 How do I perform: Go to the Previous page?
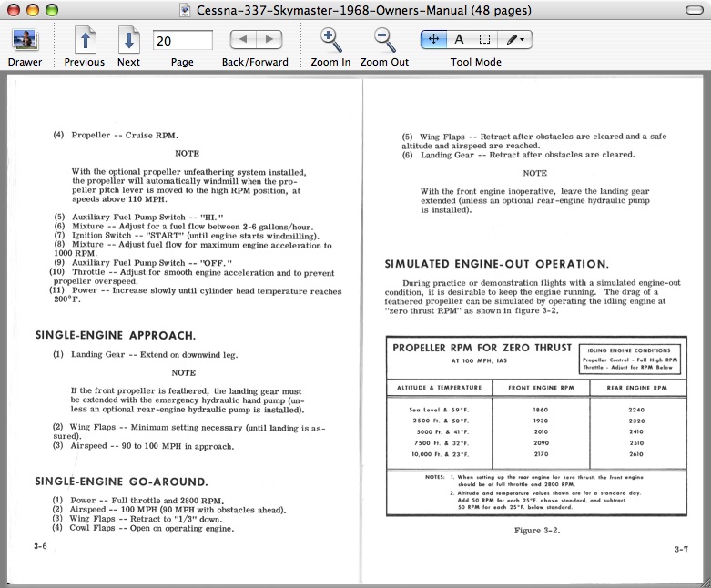point(84,41)
